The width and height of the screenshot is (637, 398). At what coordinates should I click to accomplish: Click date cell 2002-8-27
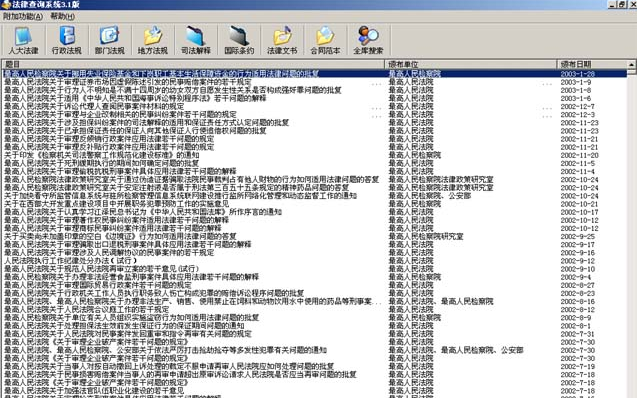tap(578, 285)
